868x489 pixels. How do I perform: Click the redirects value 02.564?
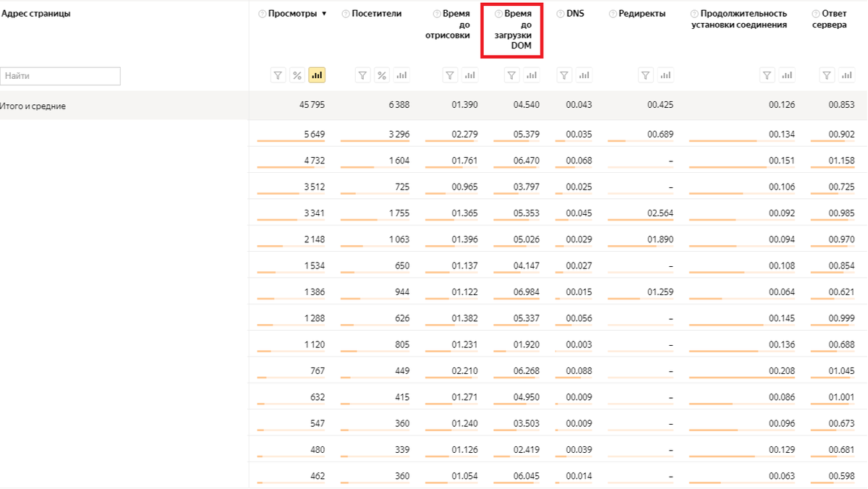pos(660,213)
